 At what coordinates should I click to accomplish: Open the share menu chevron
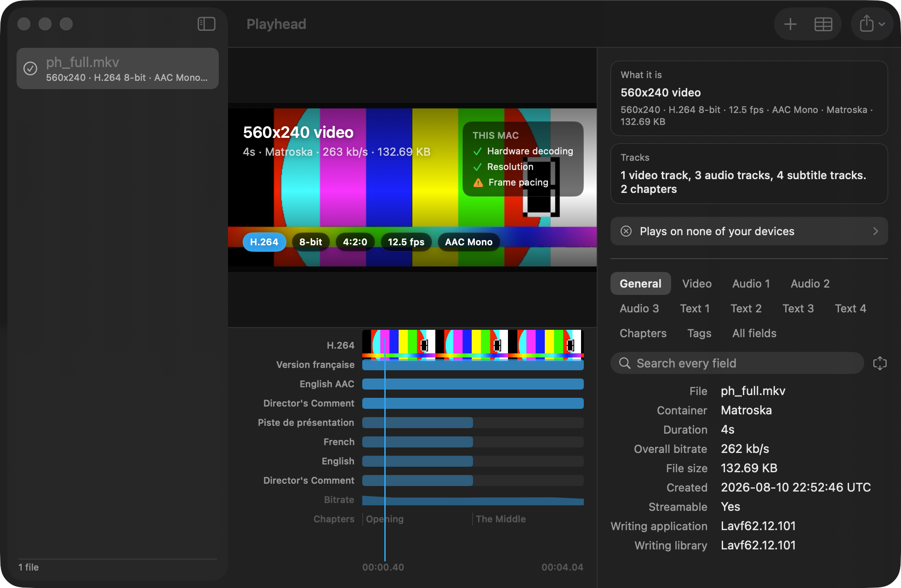click(882, 24)
